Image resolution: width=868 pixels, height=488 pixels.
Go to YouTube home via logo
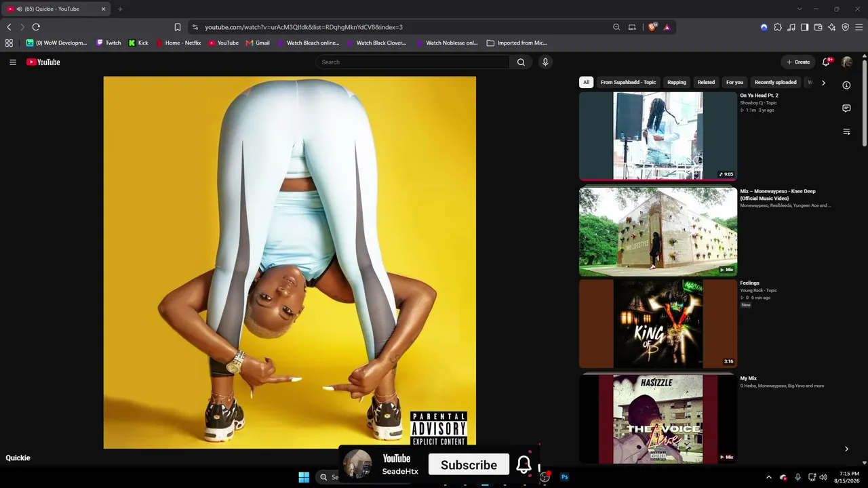pyautogui.click(x=43, y=62)
